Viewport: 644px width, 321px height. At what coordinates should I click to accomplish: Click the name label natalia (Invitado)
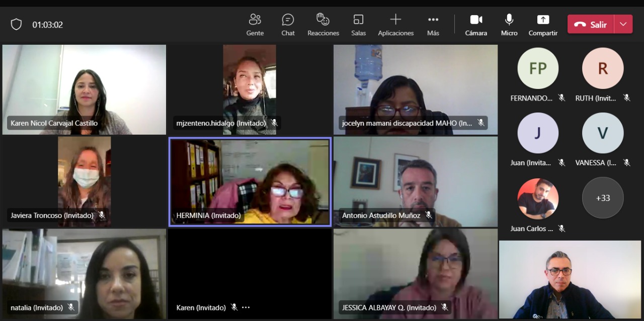click(37, 307)
